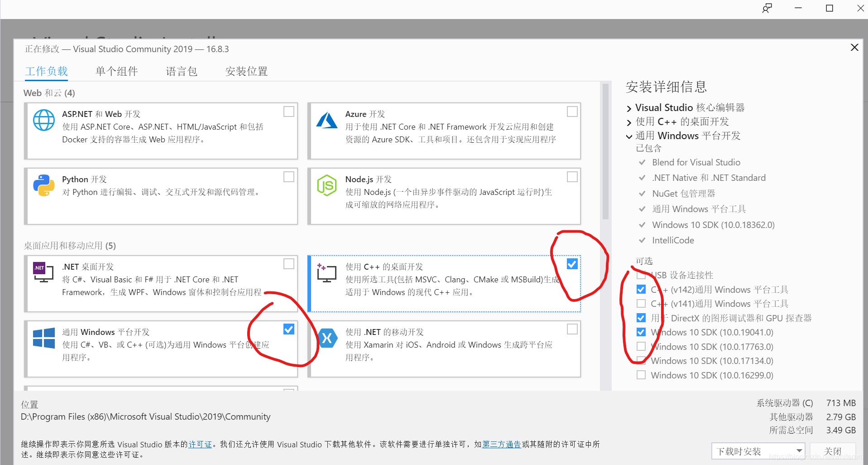The height and width of the screenshot is (465, 868).
Task: Uncheck DirectX graphics debugger and GPU profiler
Action: pos(641,318)
